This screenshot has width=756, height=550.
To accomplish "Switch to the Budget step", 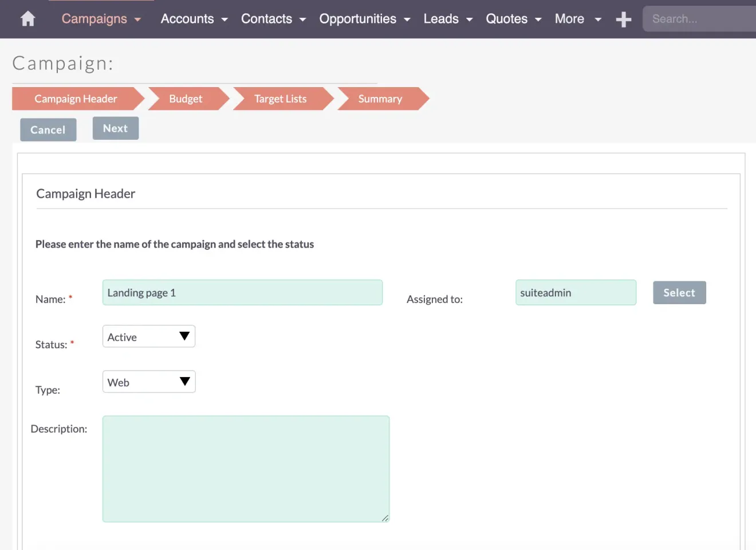I will (x=186, y=99).
